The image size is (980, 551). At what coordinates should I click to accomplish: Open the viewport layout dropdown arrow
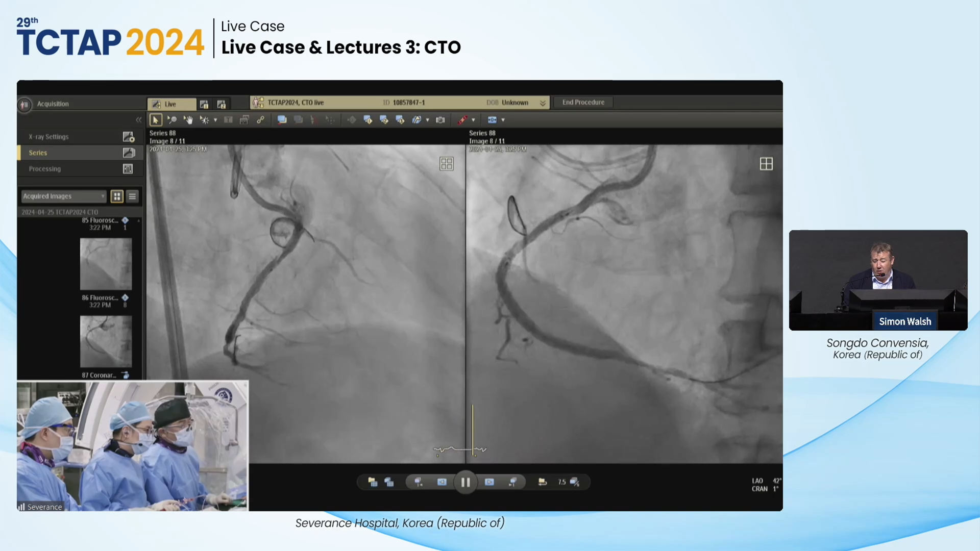coord(503,120)
